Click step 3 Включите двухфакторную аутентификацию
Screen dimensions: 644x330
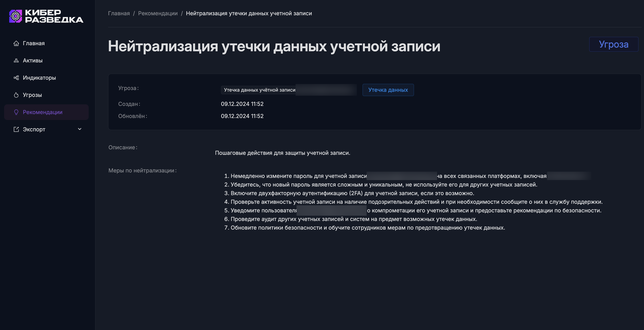[x=349, y=193]
